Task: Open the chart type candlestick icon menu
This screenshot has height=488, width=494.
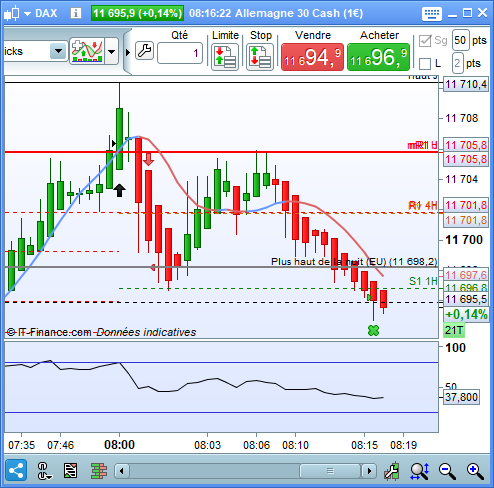Action: click(11, 13)
